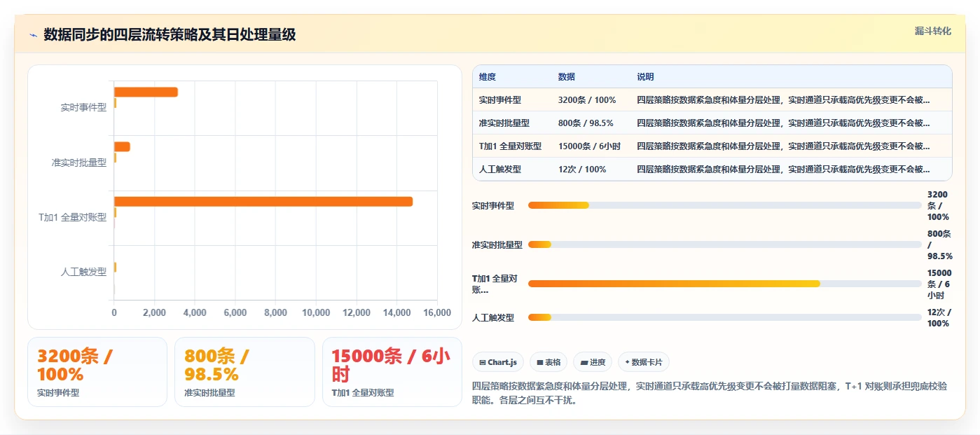Click the 漏斗转化 tag label
Image resolution: width=980 pixels, height=435 pixels.
coord(932,31)
